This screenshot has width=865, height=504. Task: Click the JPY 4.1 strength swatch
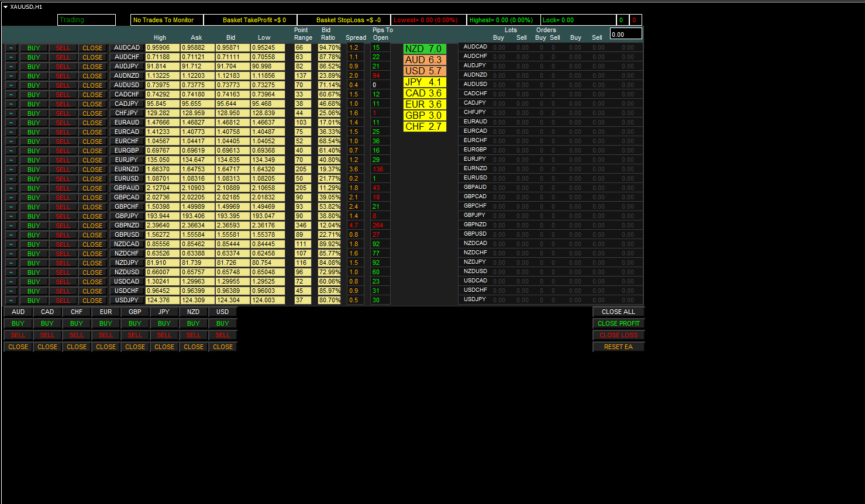(x=425, y=82)
